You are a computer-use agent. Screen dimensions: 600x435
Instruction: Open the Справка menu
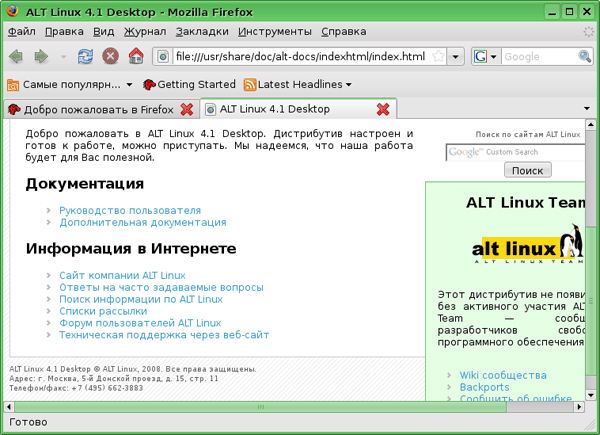coord(344,32)
